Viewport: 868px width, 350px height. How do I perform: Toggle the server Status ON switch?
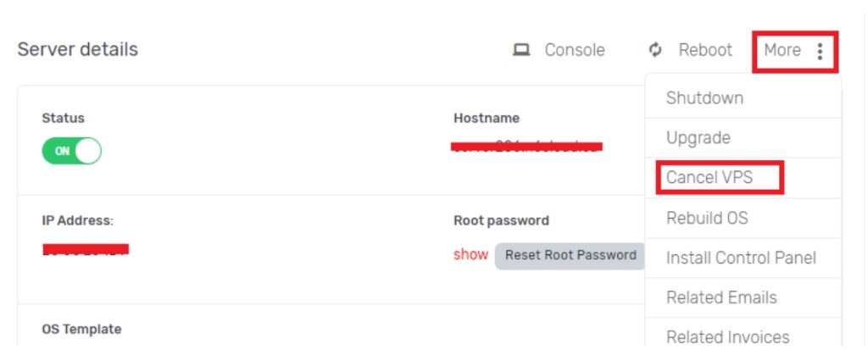pyautogui.click(x=72, y=151)
